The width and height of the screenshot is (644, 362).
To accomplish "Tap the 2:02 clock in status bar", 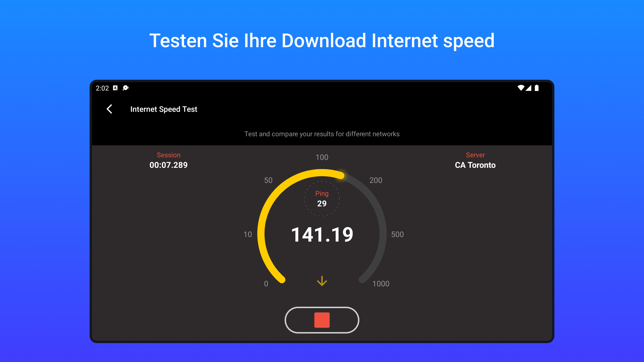I will (x=102, y=88).
